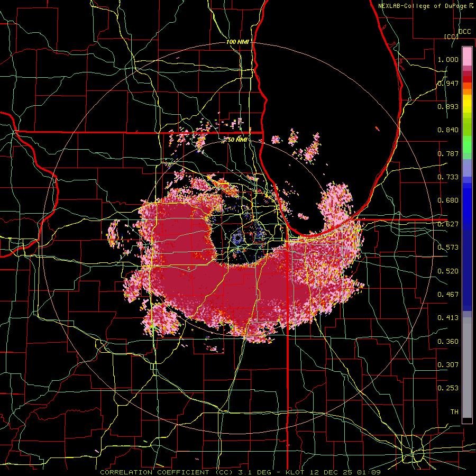This screenshot has width=476, height=476.
Task: Select the 0.413 legend value
Action: [448, 318]
